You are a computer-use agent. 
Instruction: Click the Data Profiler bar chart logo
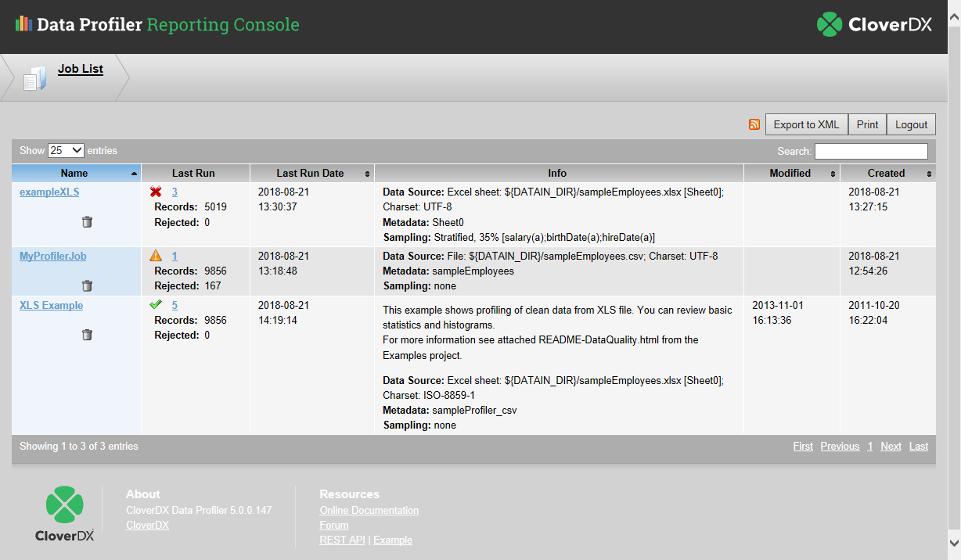pyautogui.click(x=23, y=24)
